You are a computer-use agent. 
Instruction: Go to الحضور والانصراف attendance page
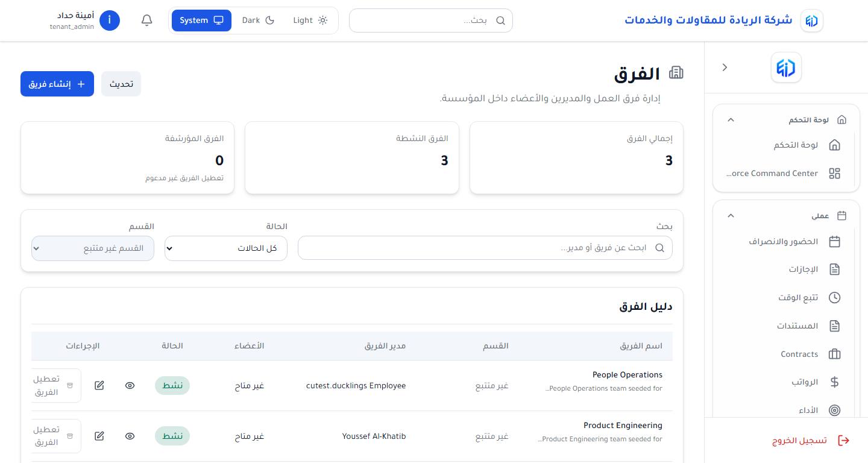coord(786,242)
